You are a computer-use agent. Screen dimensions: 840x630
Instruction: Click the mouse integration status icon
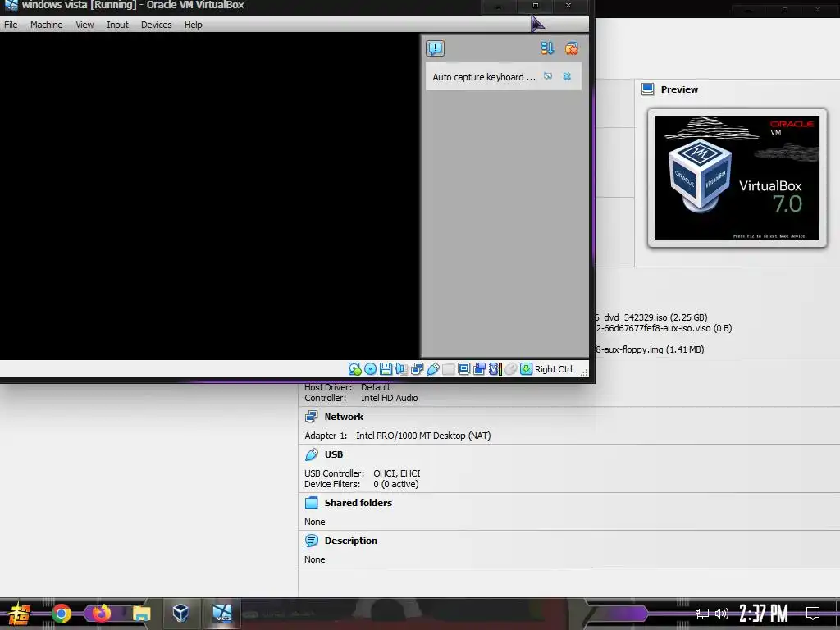(511, 369)
